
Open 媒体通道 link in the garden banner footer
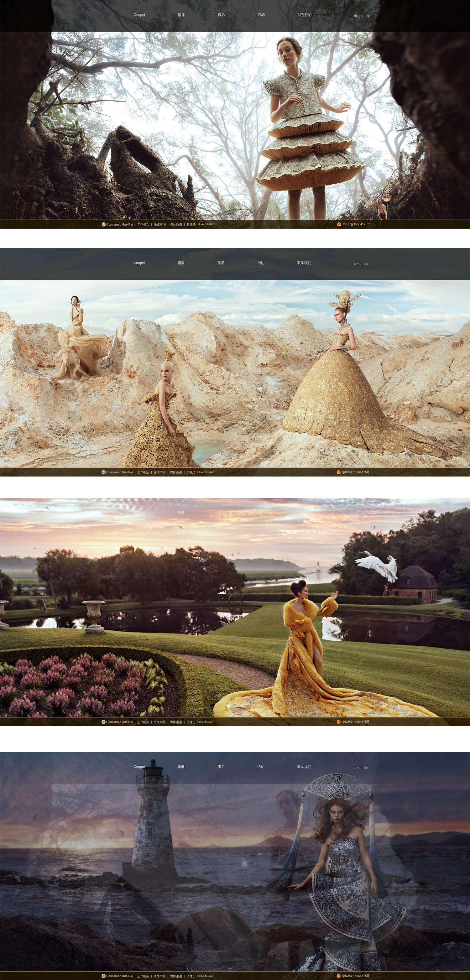tap(176, 722)
